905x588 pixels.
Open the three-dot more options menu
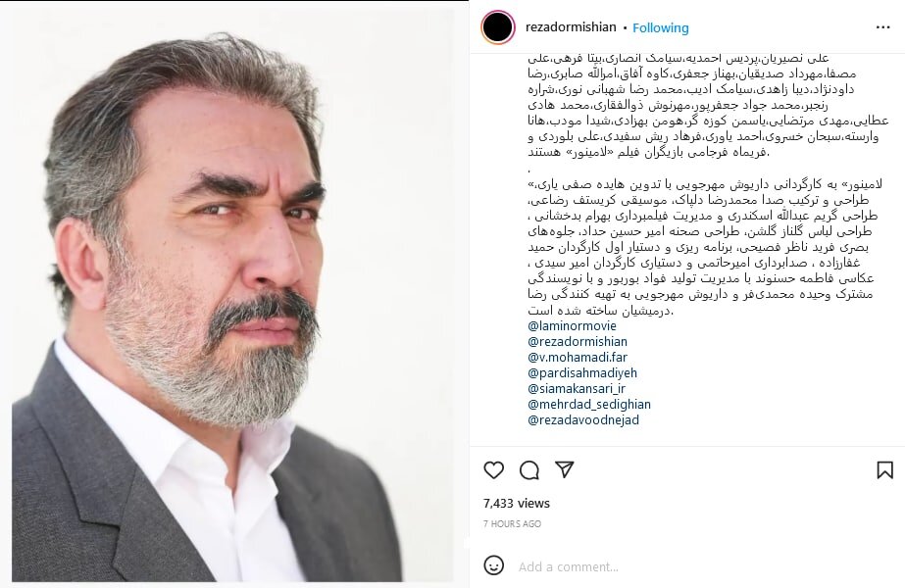point(883,27)
